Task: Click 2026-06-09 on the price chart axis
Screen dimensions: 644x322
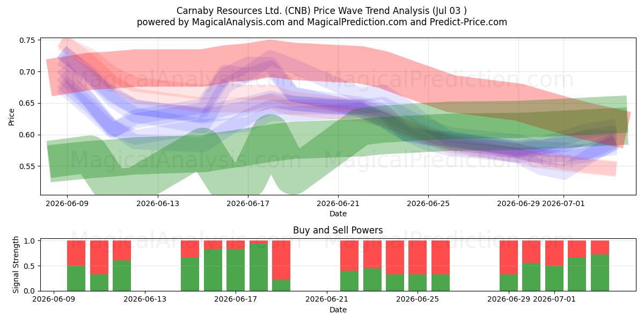Action: [67, 203]
